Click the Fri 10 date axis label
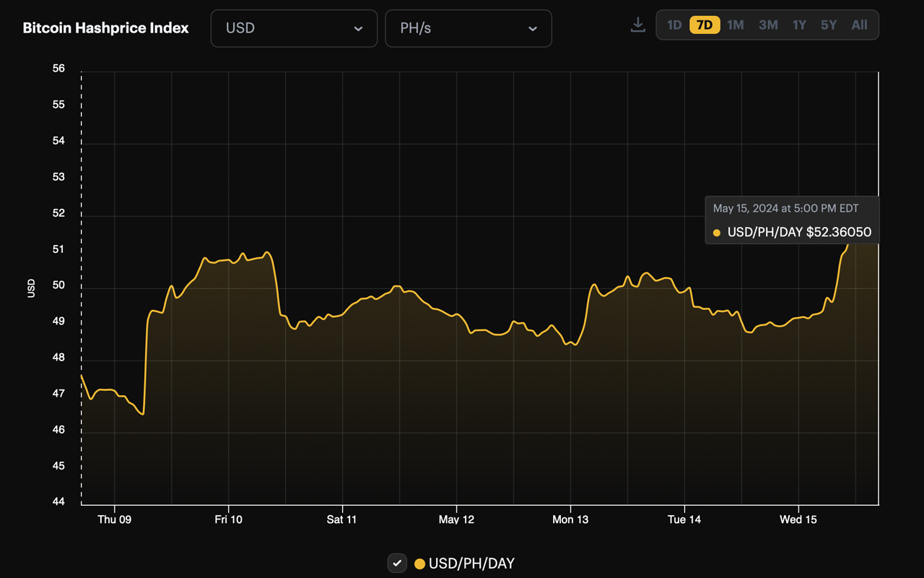This screenshot has width=924, height=578. 228,519
